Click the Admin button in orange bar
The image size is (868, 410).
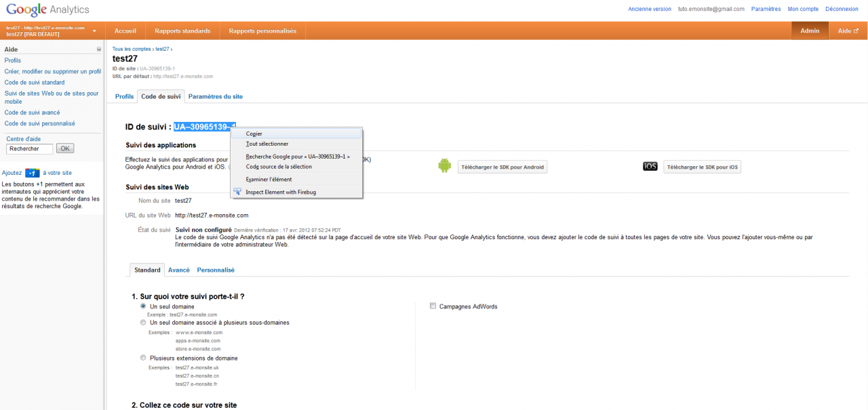810,30
